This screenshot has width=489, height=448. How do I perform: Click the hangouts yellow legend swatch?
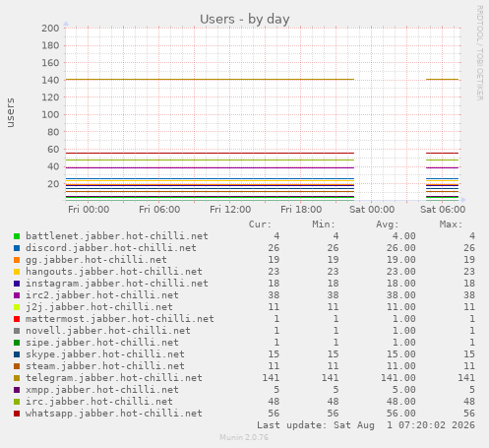pos(17,272)
